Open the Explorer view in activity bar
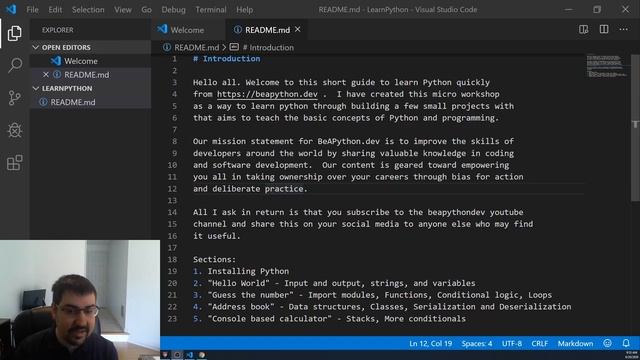The width and height of the screenshot is (640, 360). click(x=15, y=33)
